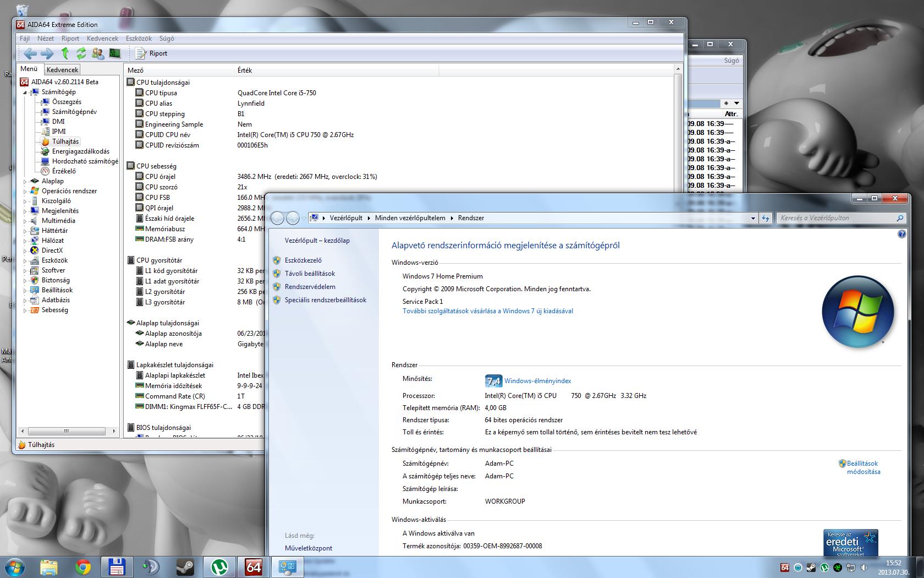Select Összegzés in the tree
Image resolution: width=924 pixels, height=578 pixels.
pyautogui.click(x=67, y=102)
